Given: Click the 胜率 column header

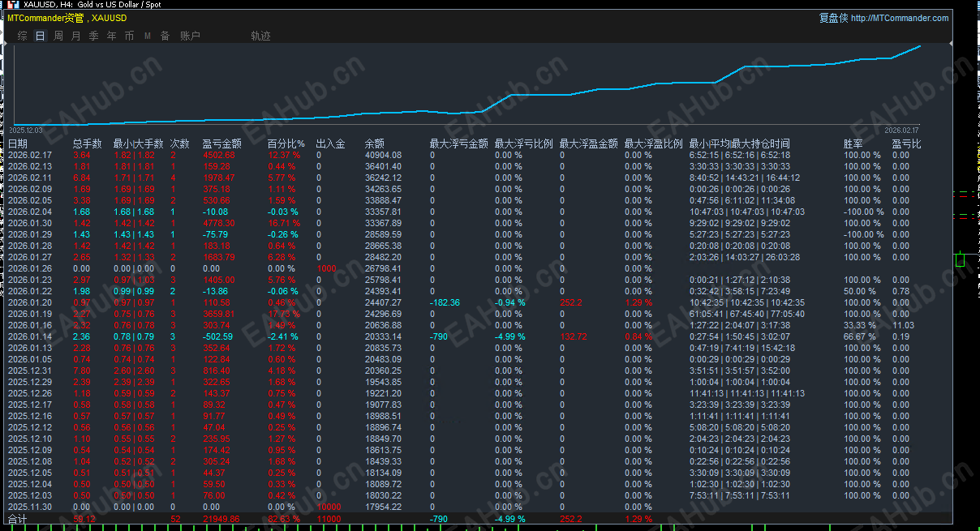Looking at the screenshot, I should click(853, 143).
